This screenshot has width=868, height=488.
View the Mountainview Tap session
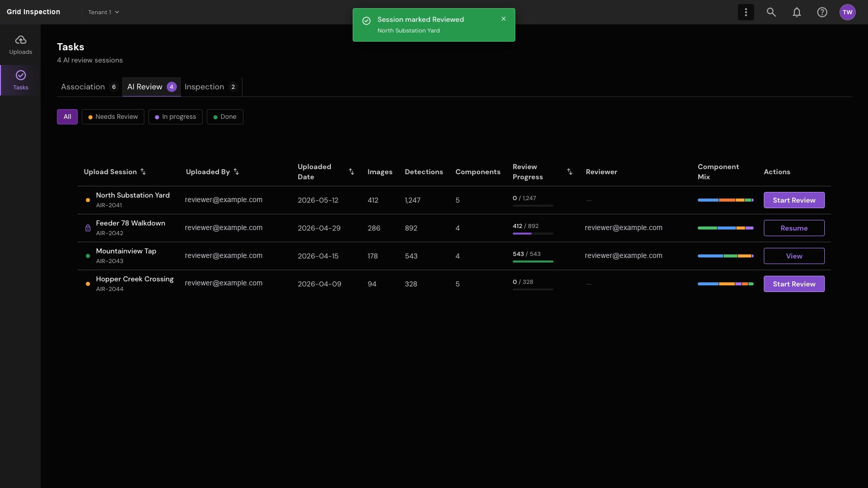[794, 256]
